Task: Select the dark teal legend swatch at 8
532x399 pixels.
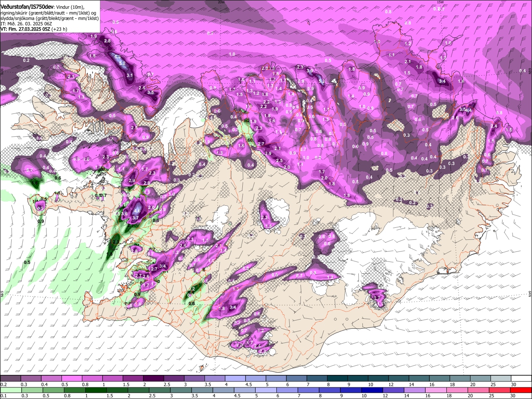Action: [337, 378]
